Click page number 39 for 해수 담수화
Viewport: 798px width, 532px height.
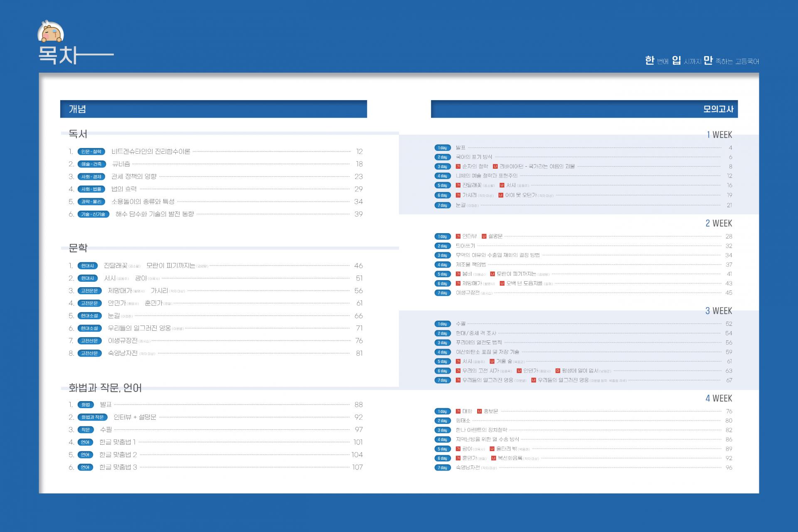tap(358, 214)
